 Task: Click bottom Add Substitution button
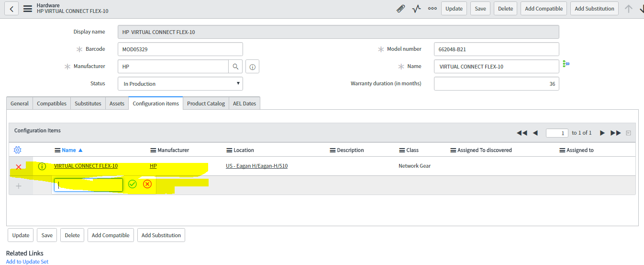click(x=161, y=235)
